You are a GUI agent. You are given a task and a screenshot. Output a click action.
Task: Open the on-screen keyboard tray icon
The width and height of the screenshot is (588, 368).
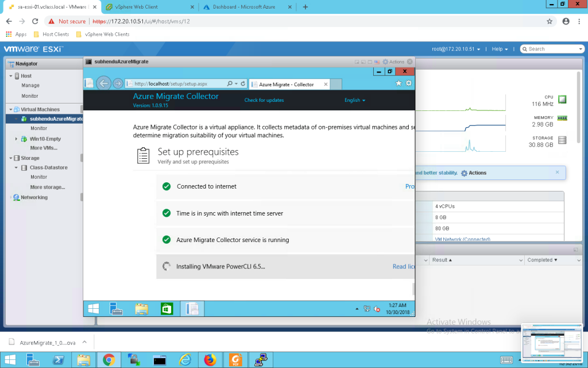(x=506, y=360)
